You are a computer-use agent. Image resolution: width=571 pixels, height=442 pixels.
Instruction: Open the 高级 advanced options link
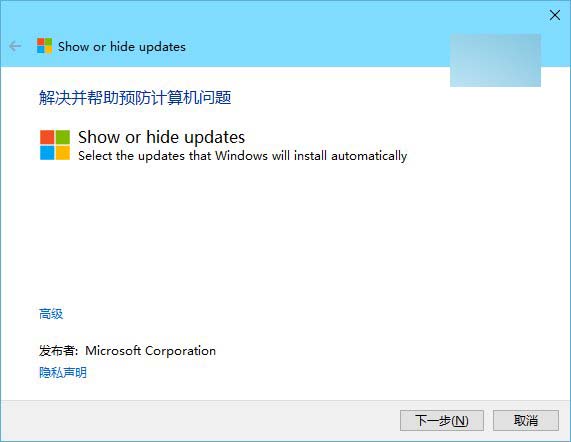(51, 314)
